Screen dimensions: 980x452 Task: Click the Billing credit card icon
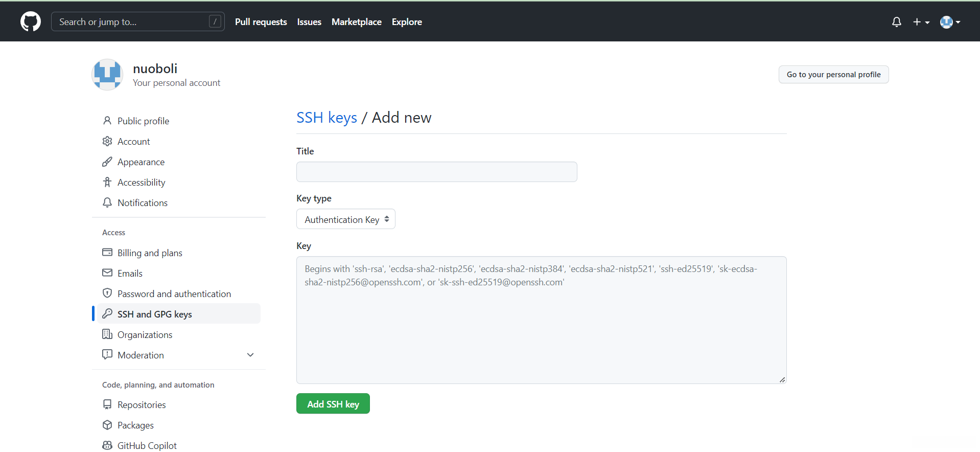pyautogui.click(x=107, y=253)
